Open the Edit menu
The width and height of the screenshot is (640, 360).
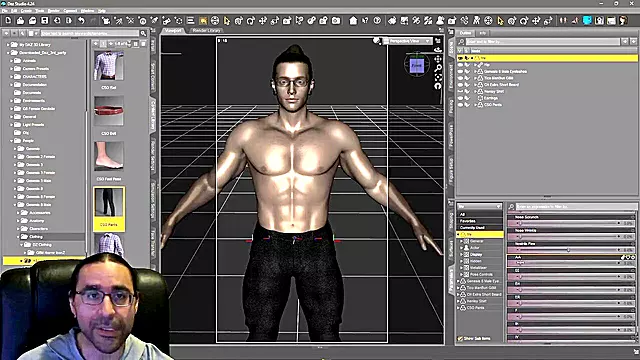[x=14, y=11]
